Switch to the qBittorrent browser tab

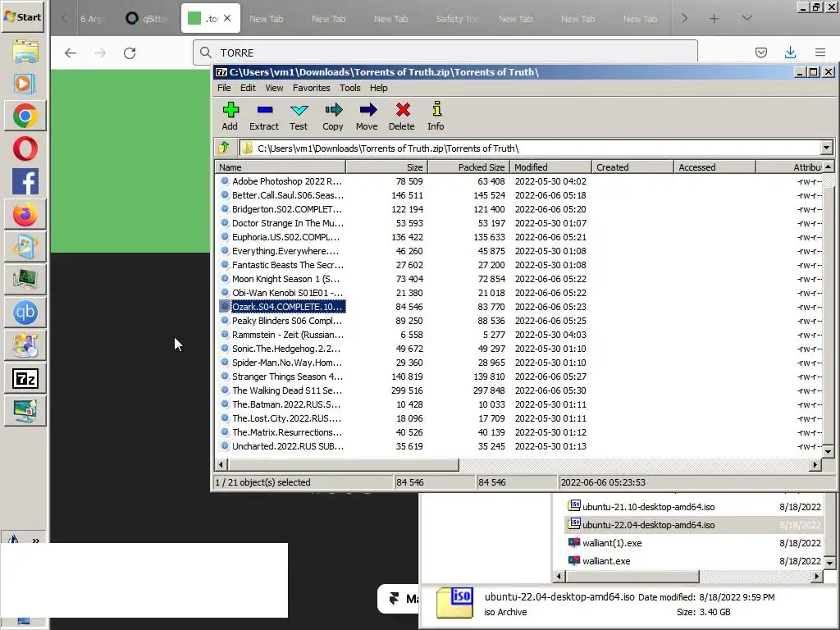click(148, 18)
